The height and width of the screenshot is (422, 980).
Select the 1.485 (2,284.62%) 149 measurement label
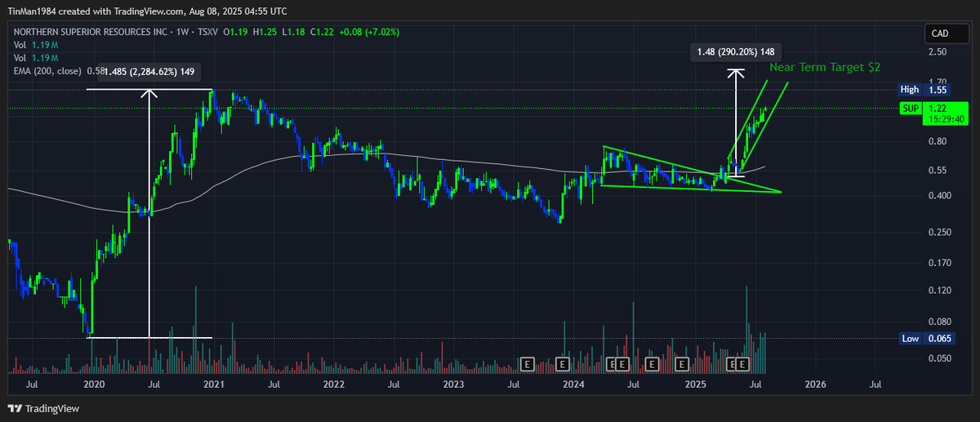click(x=149, y=72)
